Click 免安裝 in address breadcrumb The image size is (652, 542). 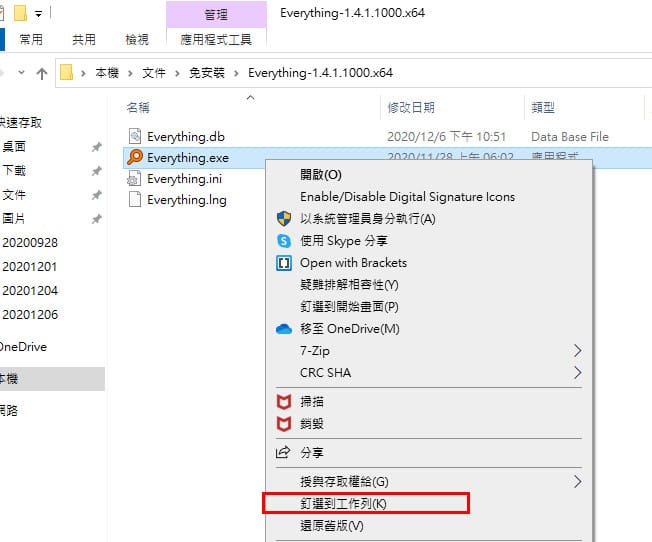[x=207, y=73]
